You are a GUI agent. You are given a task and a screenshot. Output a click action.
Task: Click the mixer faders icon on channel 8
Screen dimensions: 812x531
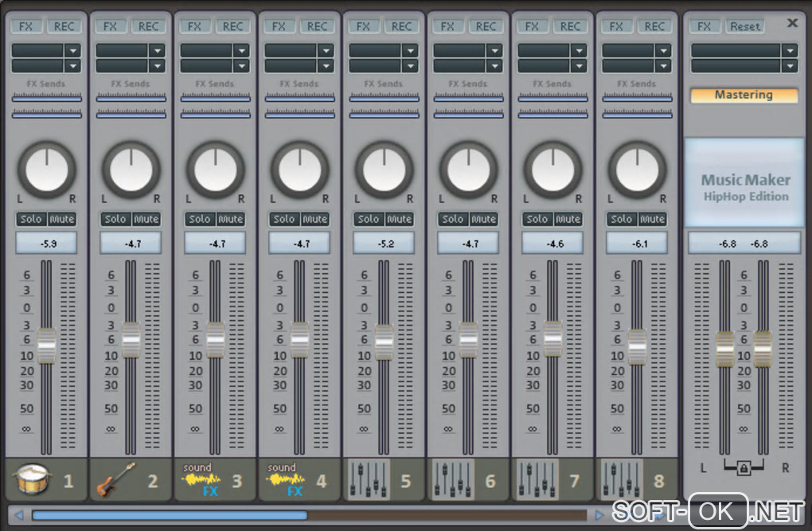pos(622,480)
